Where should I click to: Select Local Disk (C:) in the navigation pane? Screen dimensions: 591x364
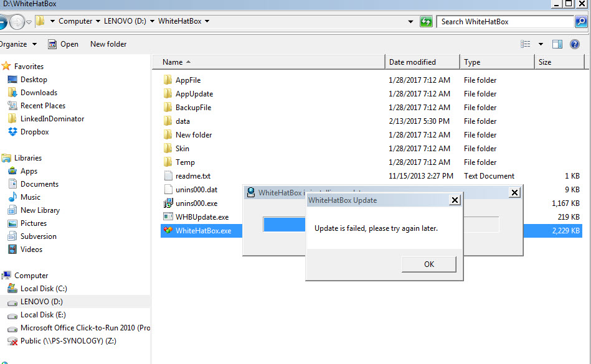44,289
